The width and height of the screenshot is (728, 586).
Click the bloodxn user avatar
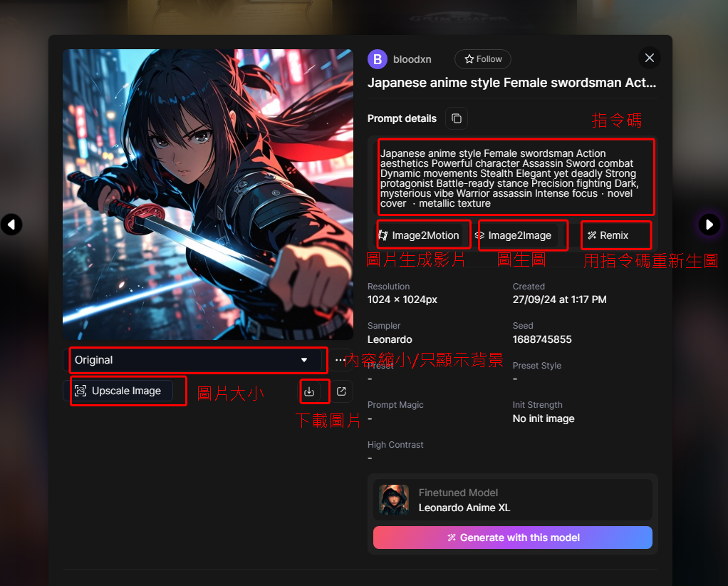pos(378,59)
